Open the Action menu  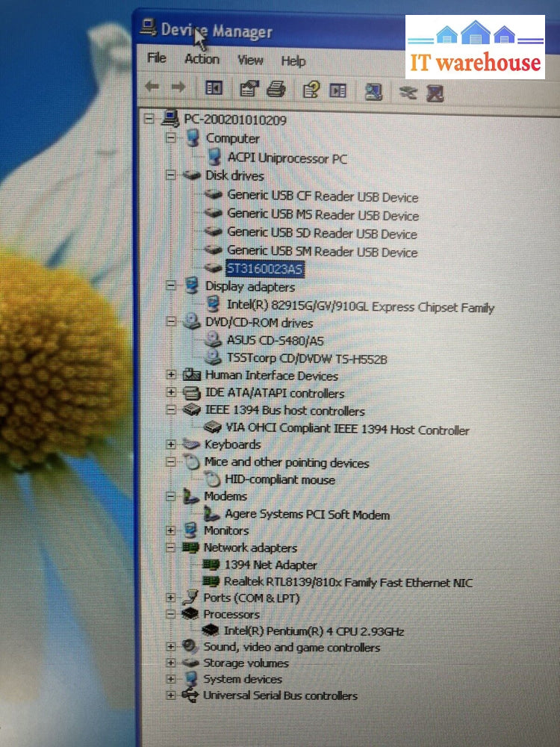(202, 59)
